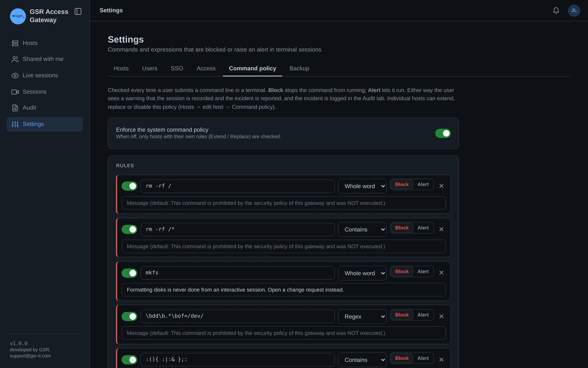Open the JL user avatar menu
Image resolution: width=588 pixels, height=368 pixels.
point(574,11)
